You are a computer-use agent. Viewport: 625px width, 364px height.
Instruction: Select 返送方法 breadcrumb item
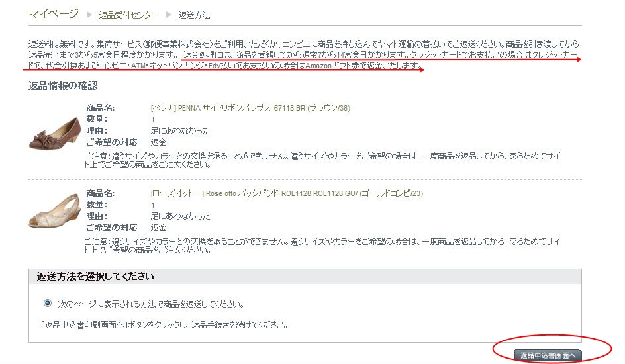194,15
